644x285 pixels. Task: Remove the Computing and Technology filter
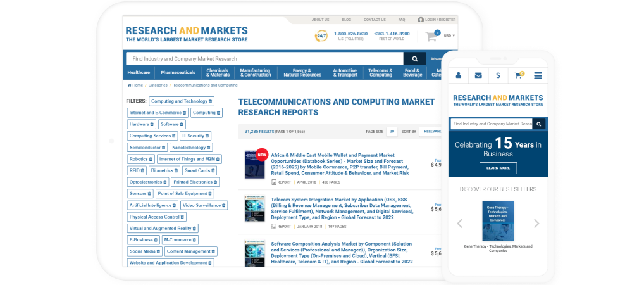point(210,101)
